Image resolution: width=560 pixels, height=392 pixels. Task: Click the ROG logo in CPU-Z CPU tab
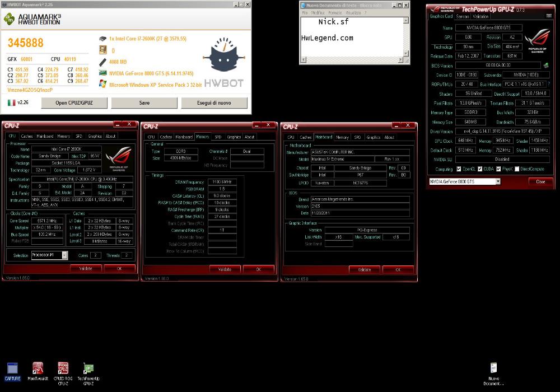tap(119, 158)
